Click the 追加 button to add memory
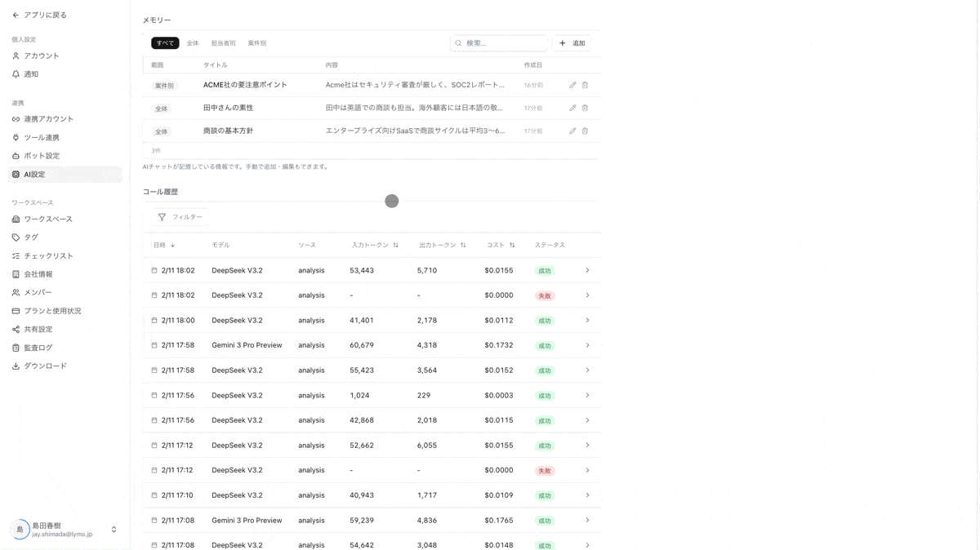 (x=572, y=43)
